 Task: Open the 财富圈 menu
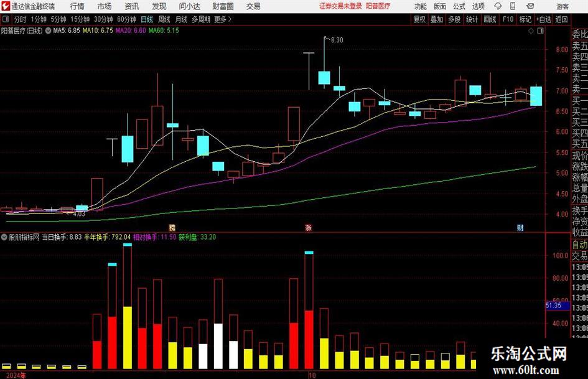(x=223, y=6)
